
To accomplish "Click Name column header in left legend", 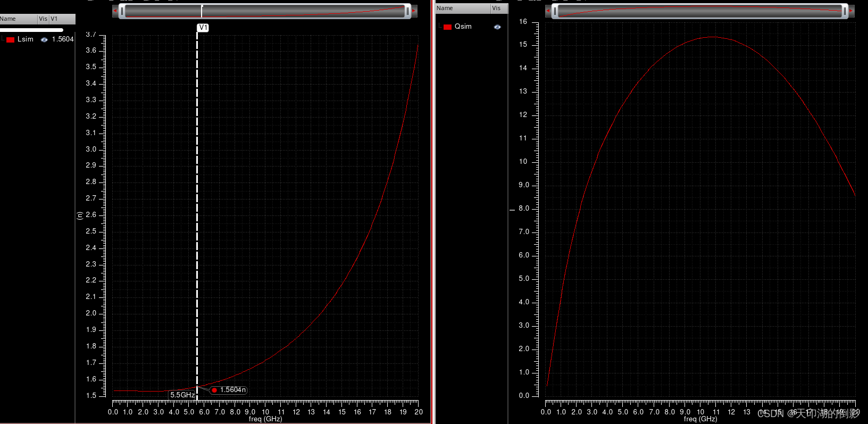I will [19, 19].
